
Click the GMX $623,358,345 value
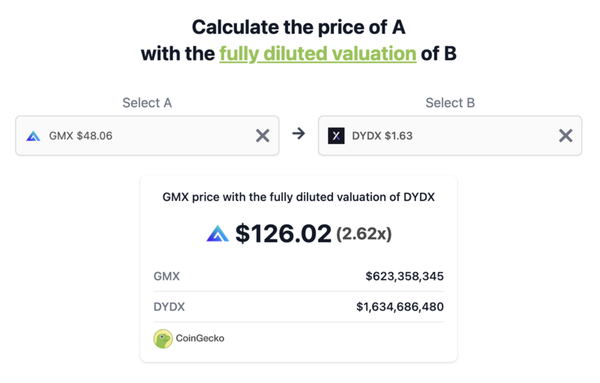point(404,276)
